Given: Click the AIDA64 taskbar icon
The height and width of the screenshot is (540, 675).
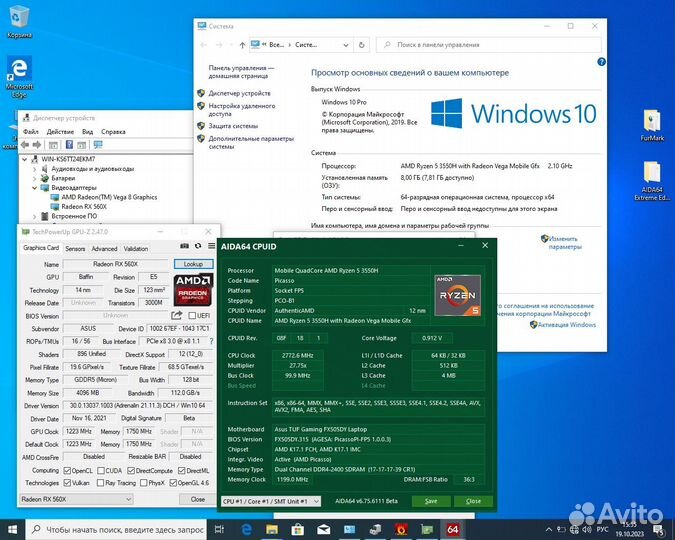Looking at the screenshot, I should tap(452, 527).
